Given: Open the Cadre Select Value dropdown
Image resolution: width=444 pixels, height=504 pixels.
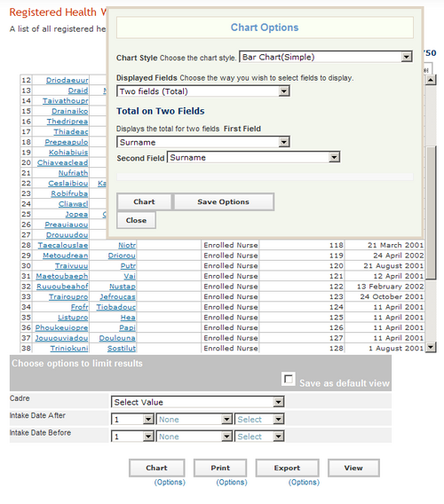Looking at the screenshot, I should (x=197, y=402).
